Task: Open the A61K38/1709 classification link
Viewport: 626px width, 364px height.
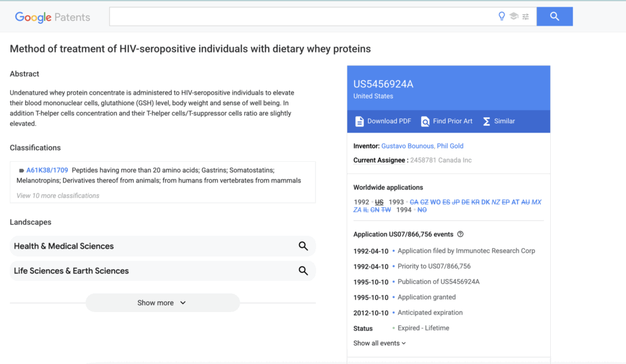Action: (47, 170)
